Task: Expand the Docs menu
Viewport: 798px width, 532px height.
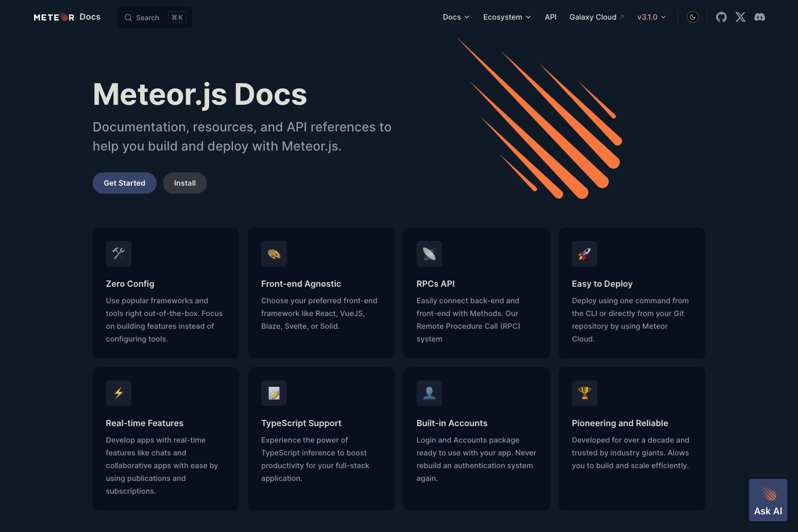Action: pos(456,17)
